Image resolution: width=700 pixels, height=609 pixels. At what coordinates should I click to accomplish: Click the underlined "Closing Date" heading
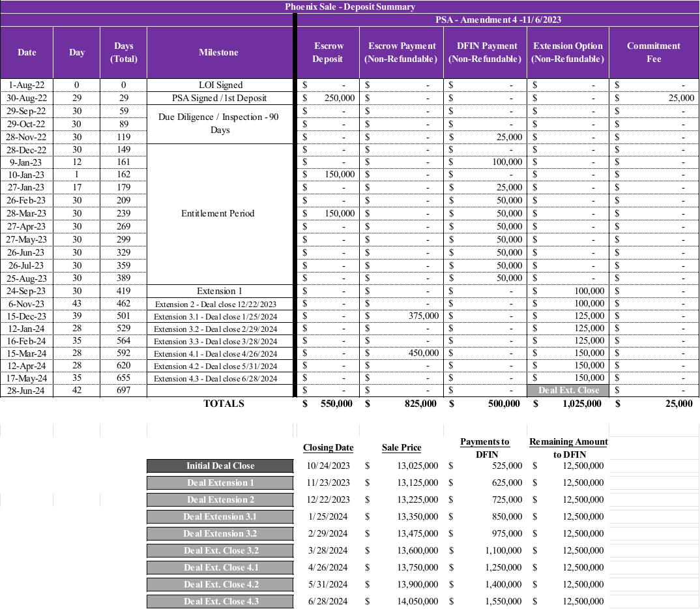(328, 447)
